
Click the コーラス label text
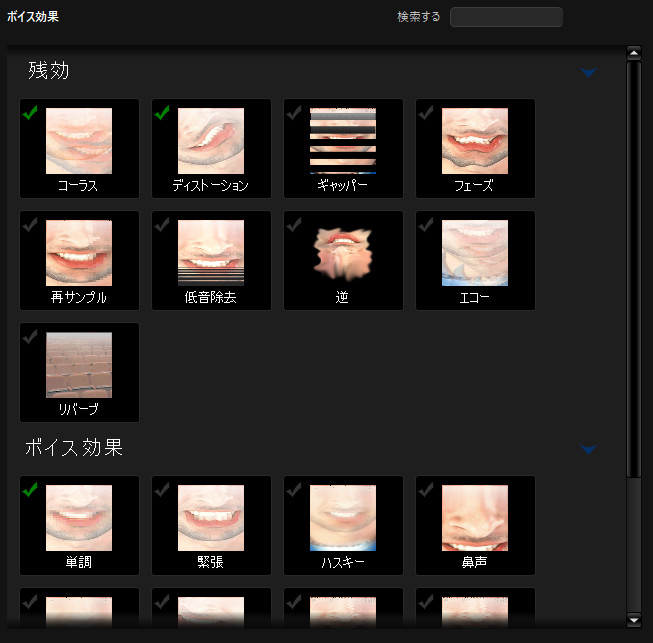[x=78, y=185]
